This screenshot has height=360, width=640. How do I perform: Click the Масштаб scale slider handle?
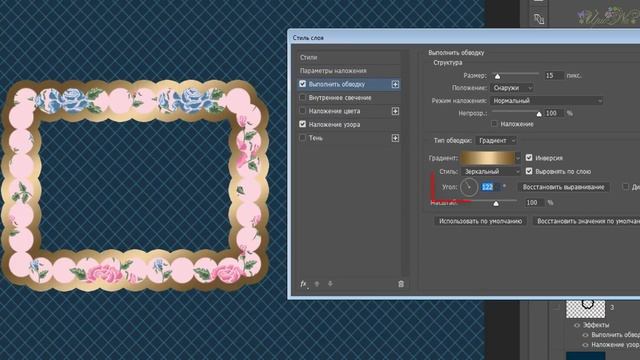496,203
